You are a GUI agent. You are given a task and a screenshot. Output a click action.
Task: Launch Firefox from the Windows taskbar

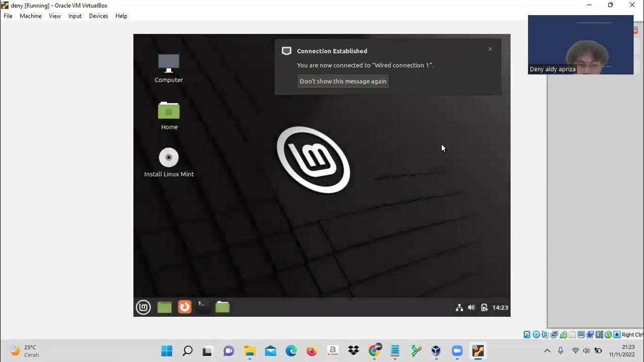[312, 350]
